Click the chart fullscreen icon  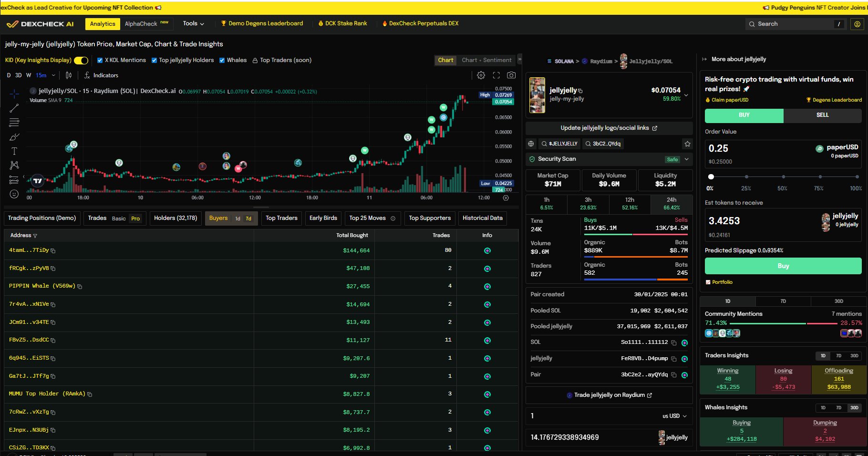click(x=496, y=75)
